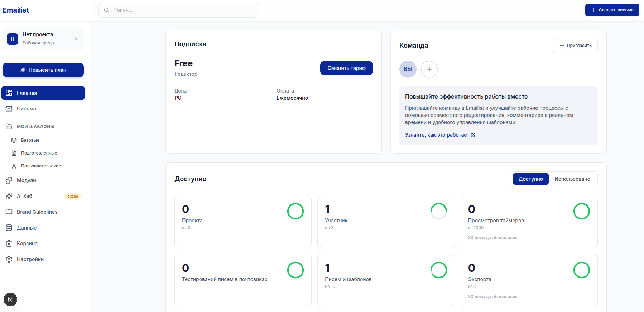Click the Модули puzzle piece icon
Image resolution: width=644 pixels, height=312 pixels.
tap(9, 180)
